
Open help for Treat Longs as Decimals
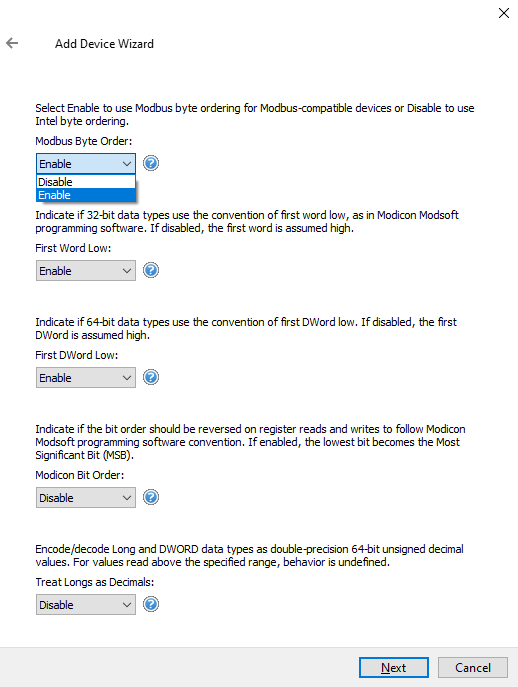point(151,604)
